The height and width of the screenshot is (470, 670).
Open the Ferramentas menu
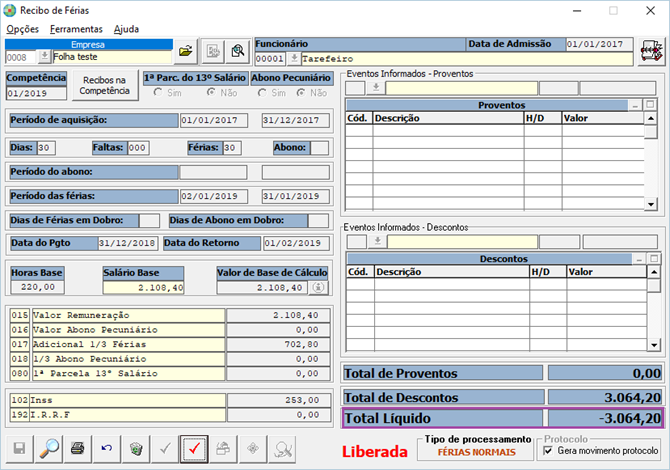[76, 29]
